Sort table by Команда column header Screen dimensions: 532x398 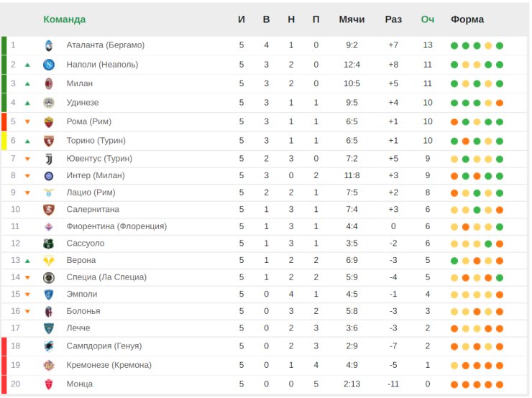point(65,19)
